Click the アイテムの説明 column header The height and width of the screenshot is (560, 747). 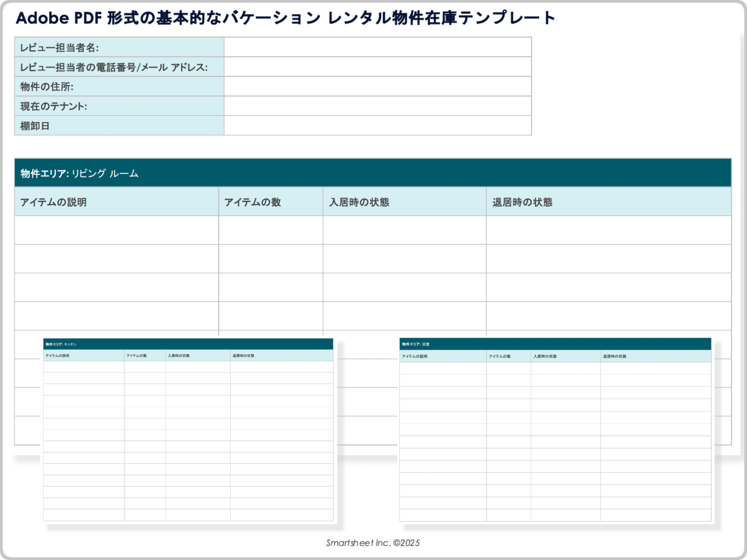pos(54,202)
